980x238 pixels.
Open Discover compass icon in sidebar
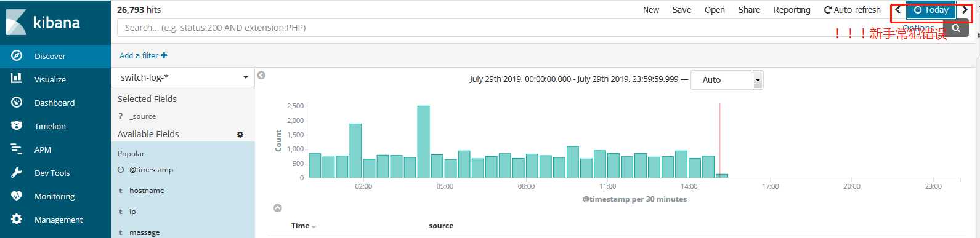coord(17,55)
